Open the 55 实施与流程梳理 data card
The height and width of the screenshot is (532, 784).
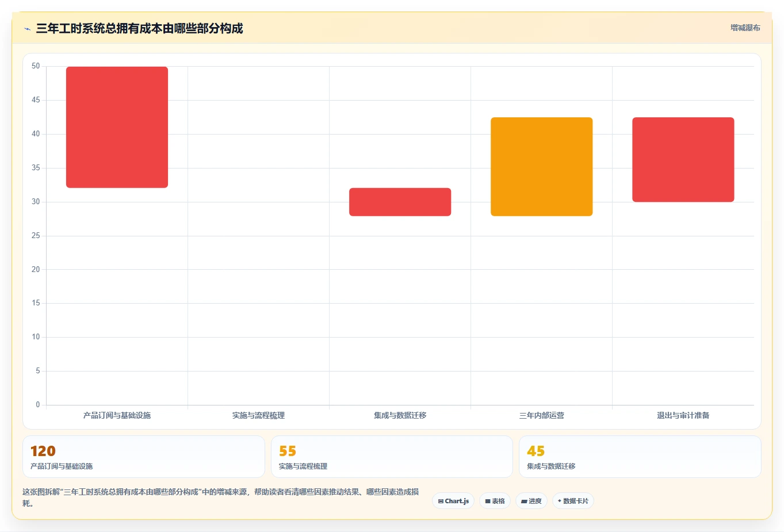point(392,457)
